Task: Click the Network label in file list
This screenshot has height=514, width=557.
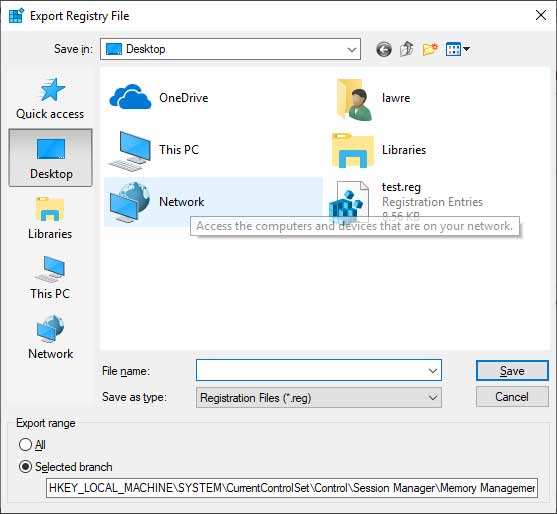Action: coord(182,202)
